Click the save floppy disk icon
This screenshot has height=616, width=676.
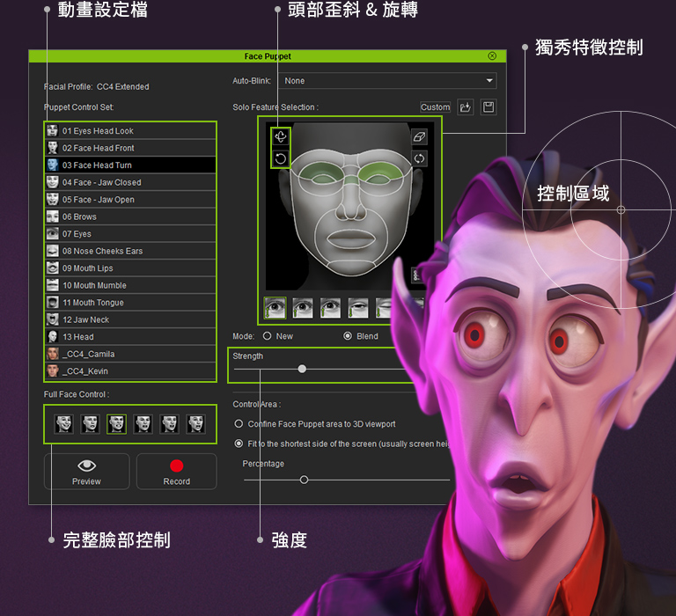click(489, 107)
